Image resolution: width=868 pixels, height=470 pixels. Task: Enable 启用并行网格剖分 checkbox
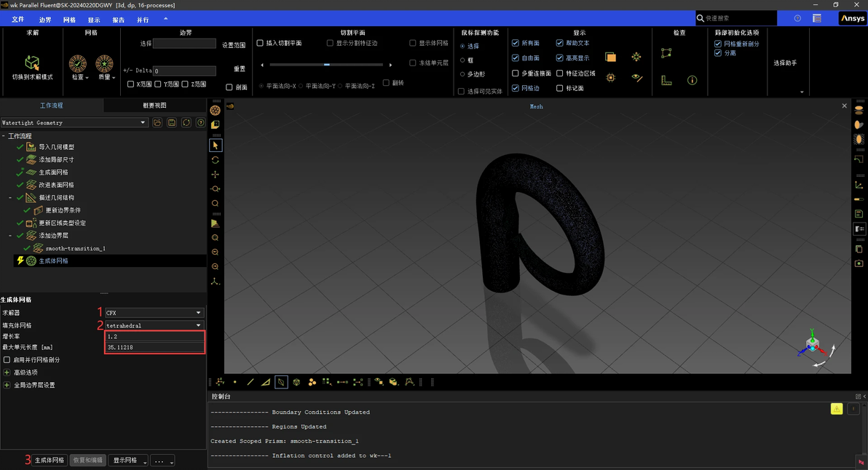(x=7, y=359)
